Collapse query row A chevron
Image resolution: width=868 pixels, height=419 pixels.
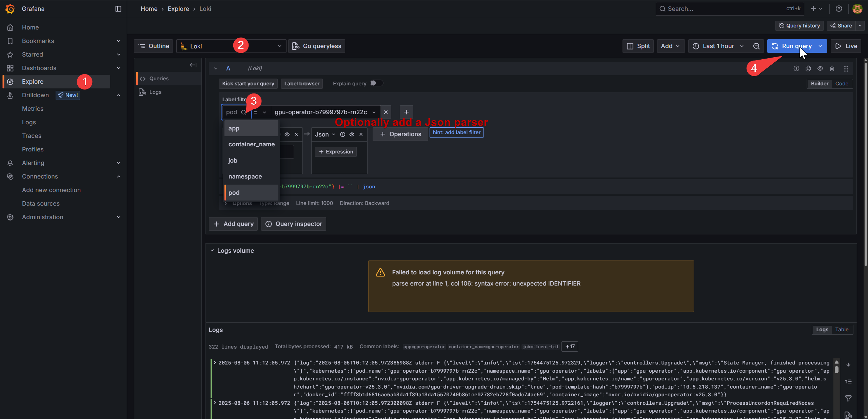[216, 68]
